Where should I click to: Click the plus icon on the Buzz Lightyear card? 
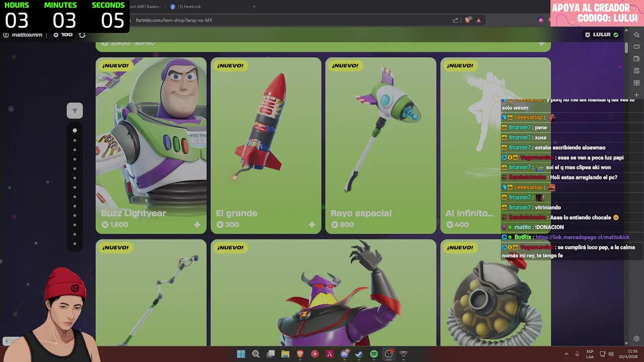coord(197,225)
